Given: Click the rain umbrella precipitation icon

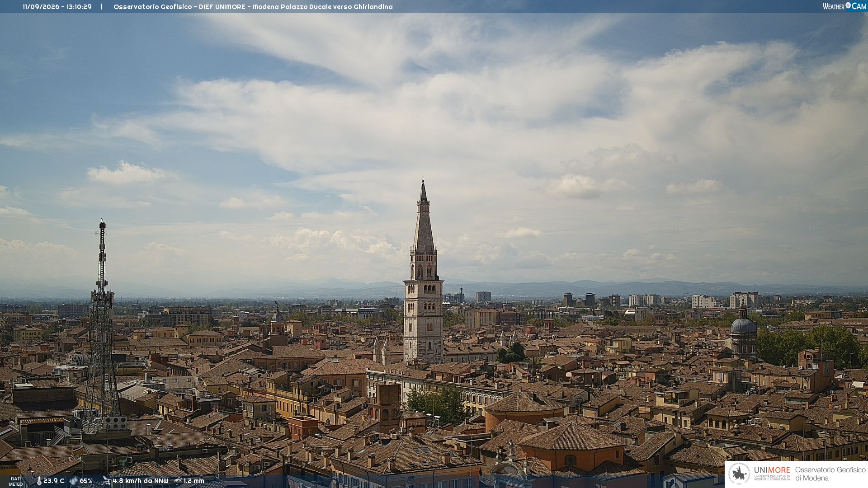Looking at the screenshot, I should click(178, 481).
